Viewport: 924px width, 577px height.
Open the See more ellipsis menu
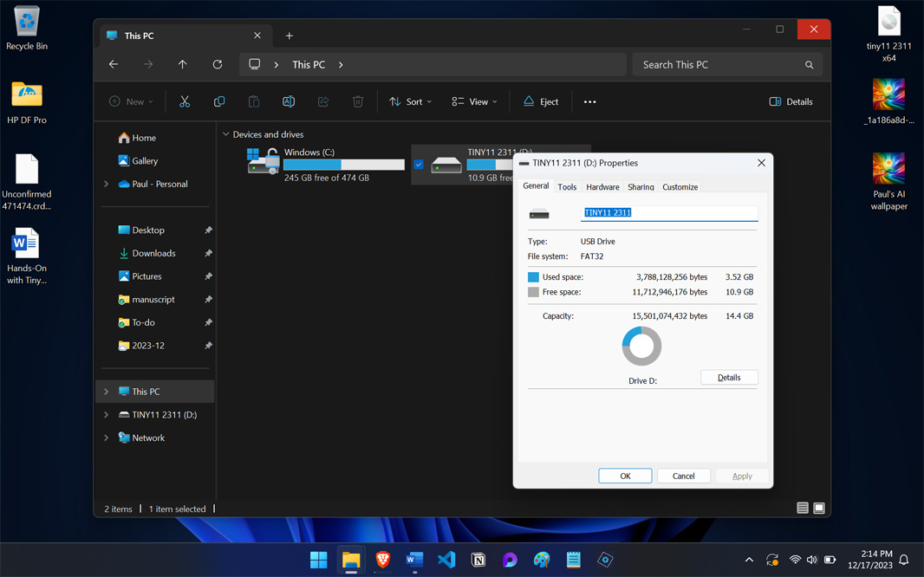pyautogui.click(x=589, y=101)
